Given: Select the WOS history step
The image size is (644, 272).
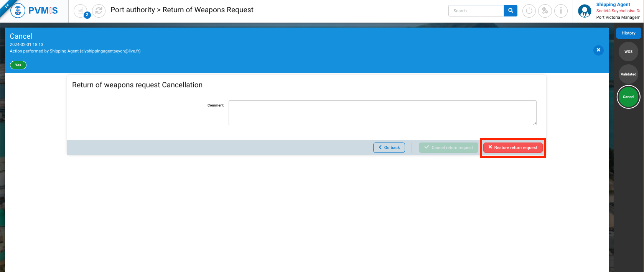Looking at the screenshot, I should pos(628,52).
